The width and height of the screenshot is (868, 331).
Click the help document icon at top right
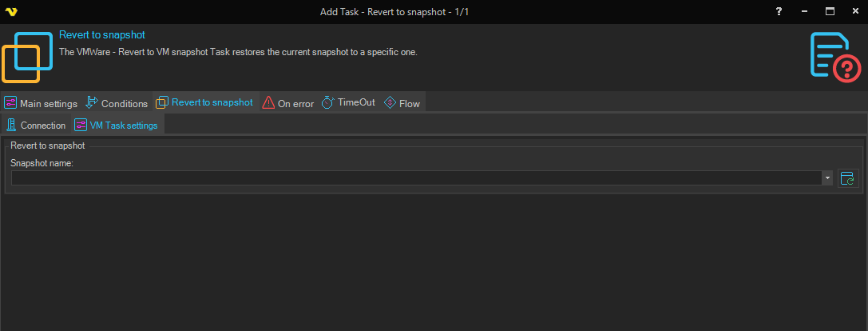(834, 57)
